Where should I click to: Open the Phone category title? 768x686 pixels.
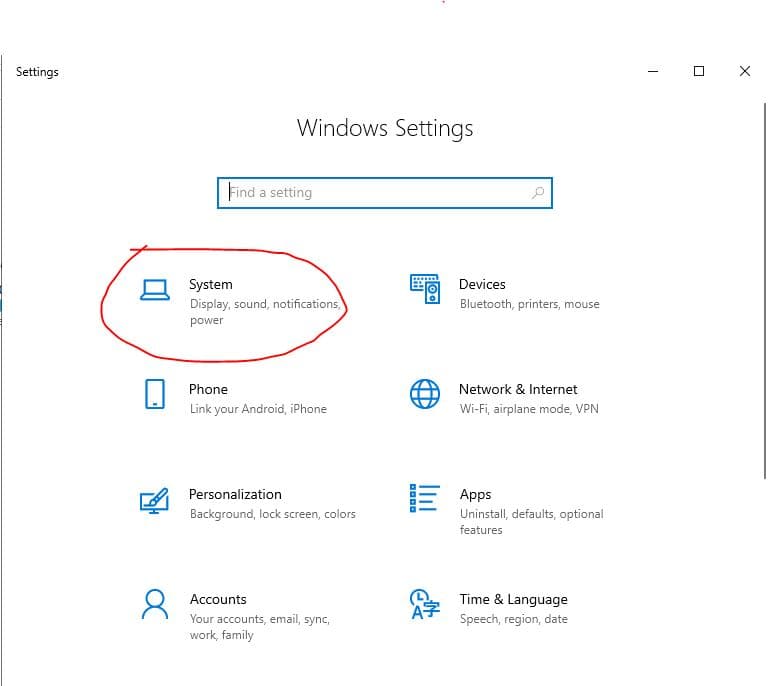[x=208, y=389]
